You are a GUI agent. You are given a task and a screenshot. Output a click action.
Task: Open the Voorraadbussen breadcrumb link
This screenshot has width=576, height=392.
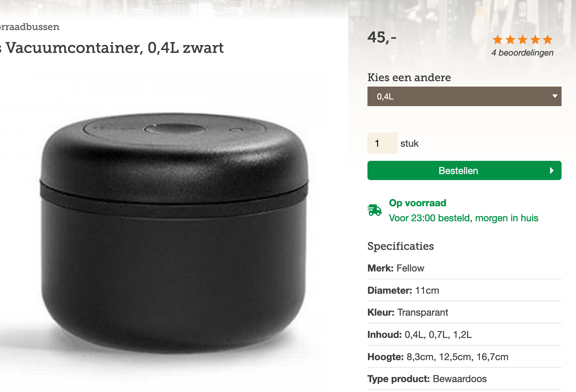pos(29,27)
